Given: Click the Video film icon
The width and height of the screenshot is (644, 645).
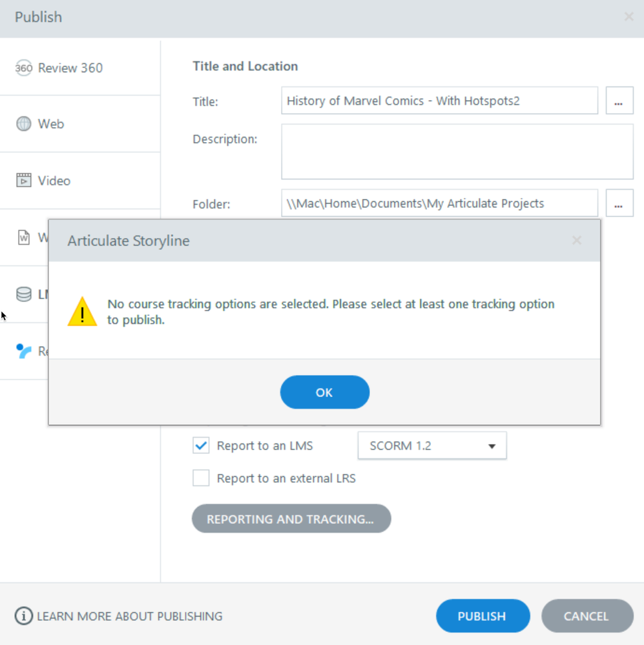Looking at the screenshot, I should 23,181.
